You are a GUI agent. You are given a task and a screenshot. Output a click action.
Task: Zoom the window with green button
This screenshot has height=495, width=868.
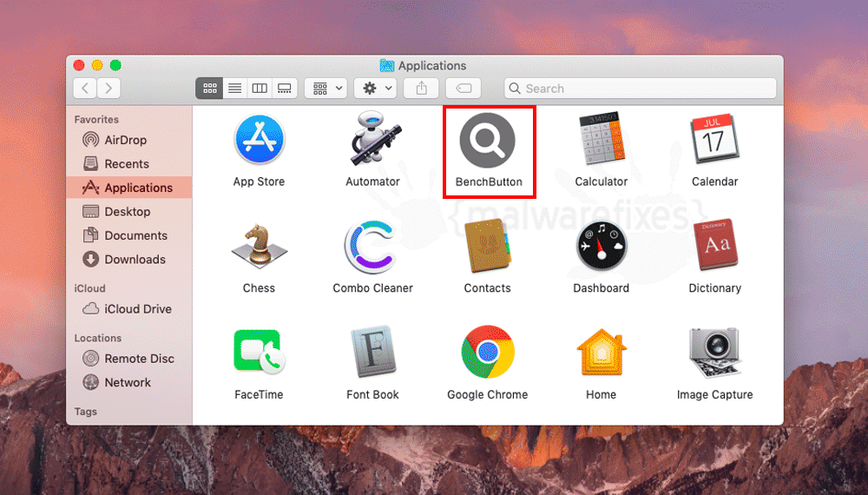115,65
